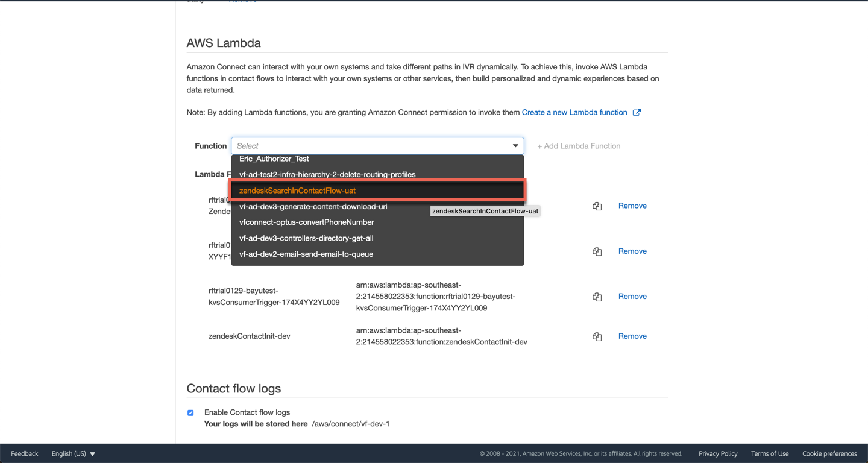Click external link icon after Create Lambda function
868x463 pixels.
click(637, 113)
